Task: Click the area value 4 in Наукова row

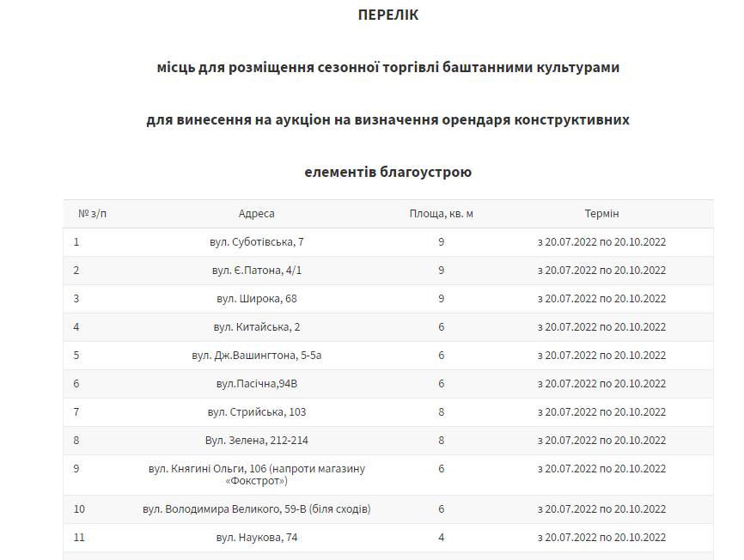Action: point(442,538)
